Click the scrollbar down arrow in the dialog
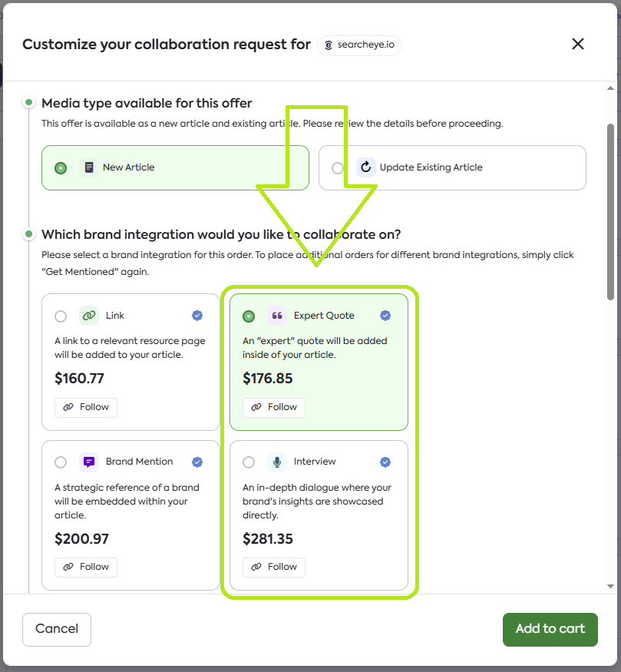621x672 pixels. click(610, 586)
